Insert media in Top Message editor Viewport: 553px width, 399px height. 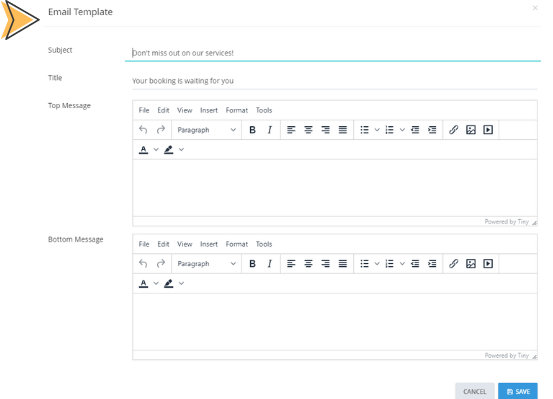488,130
